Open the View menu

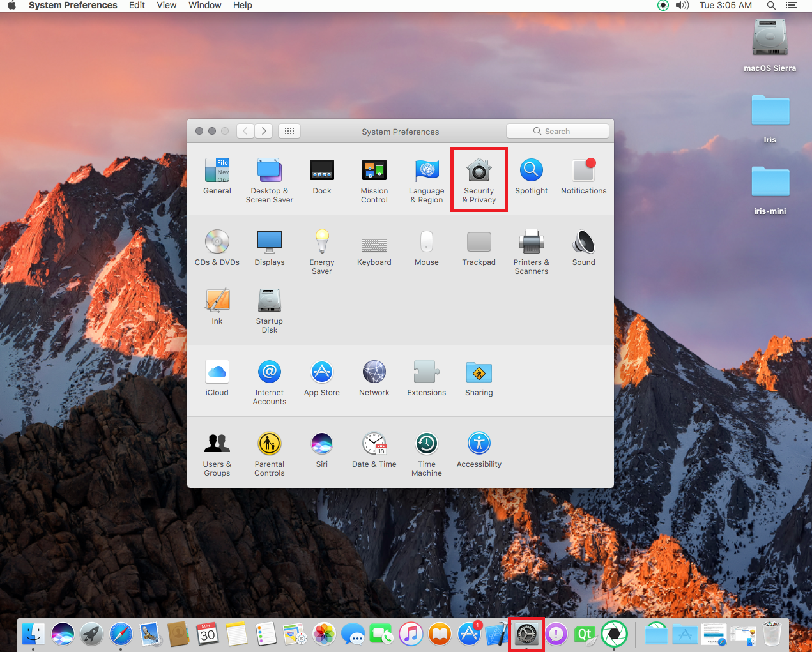[x=167, y=5]
